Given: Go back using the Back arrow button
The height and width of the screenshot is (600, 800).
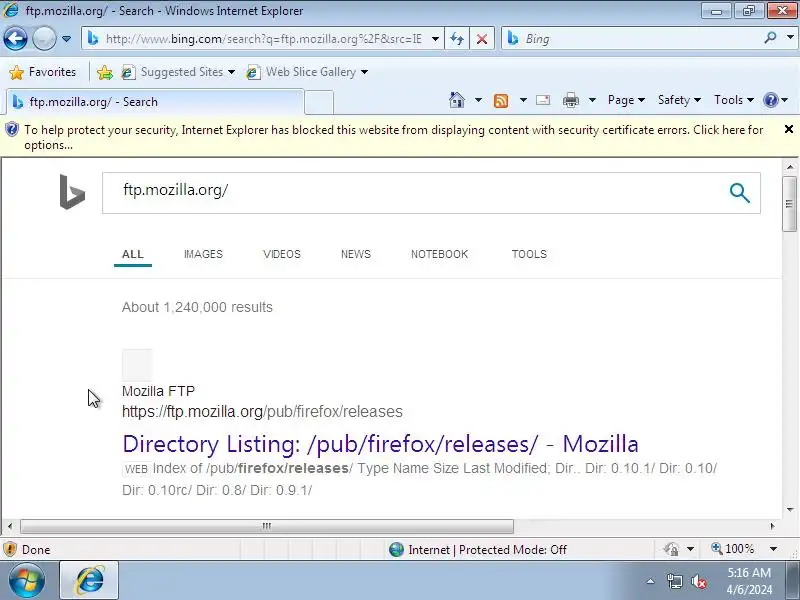Looking at the screenshot, I should (x=15, y=38).
